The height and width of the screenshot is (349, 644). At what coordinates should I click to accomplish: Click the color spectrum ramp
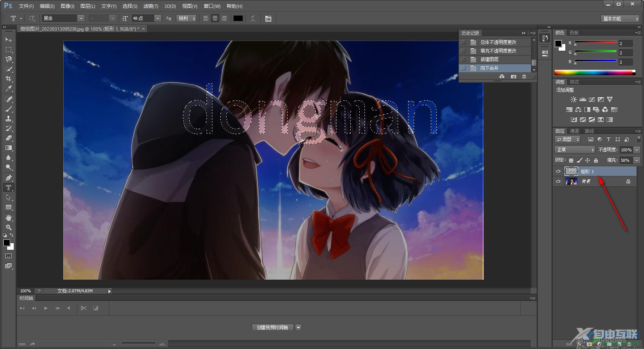(x=595, y=72)
